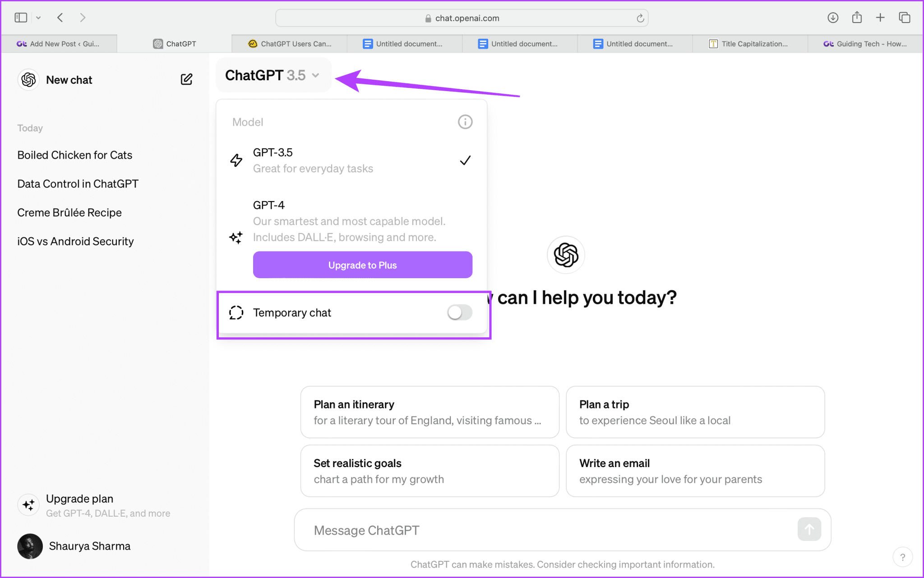Toggle the sidebar panel icon in Safari
The width and height of the screenshot is (924, 578).
click(x=21, y=18)
